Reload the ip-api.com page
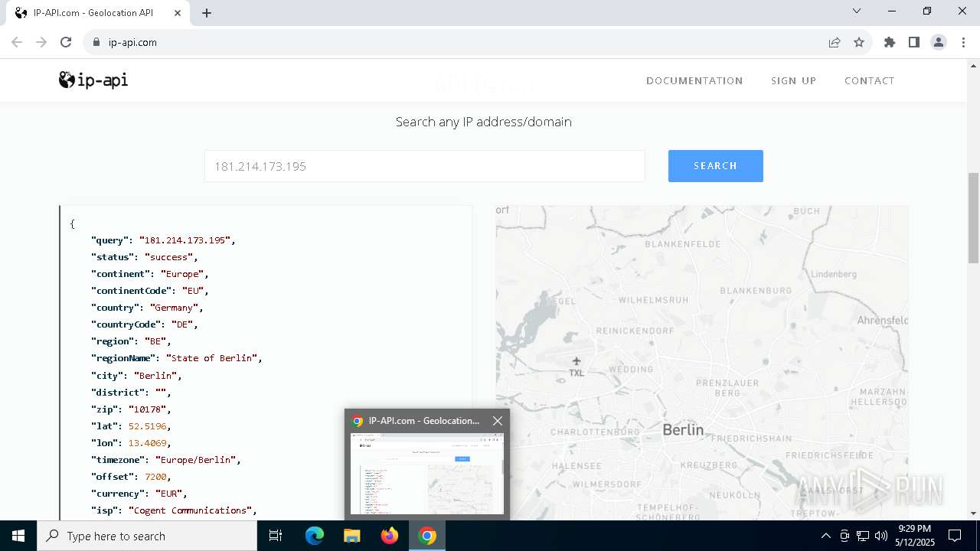The width and height of the screenshot is (980, 551). (x=66, y=42)
